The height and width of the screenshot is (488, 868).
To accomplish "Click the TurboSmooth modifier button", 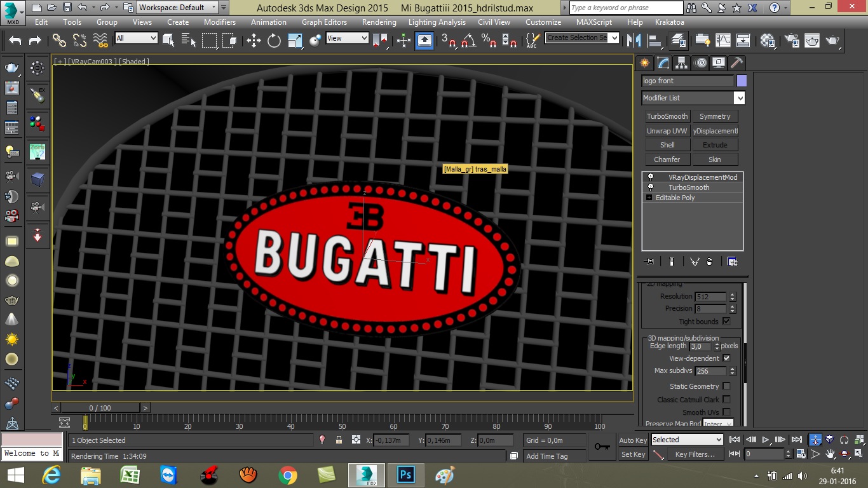I will (x=667, y=116).
